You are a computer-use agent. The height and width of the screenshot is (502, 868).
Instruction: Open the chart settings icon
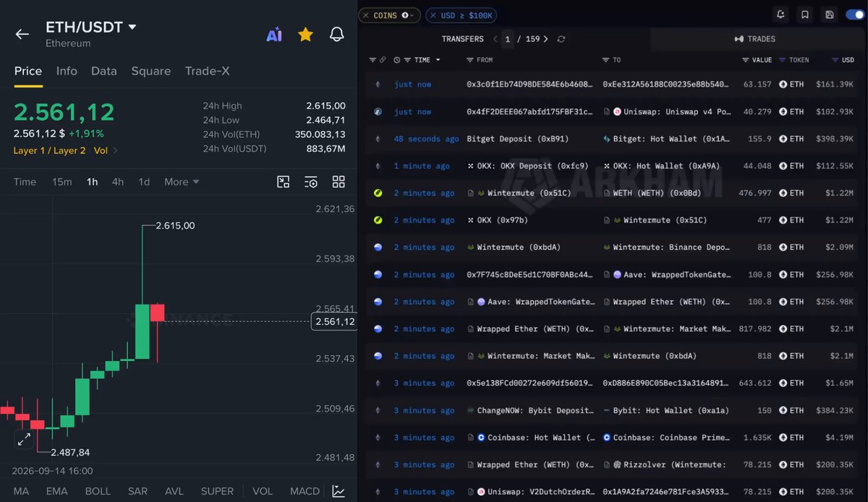pos(311,182)
